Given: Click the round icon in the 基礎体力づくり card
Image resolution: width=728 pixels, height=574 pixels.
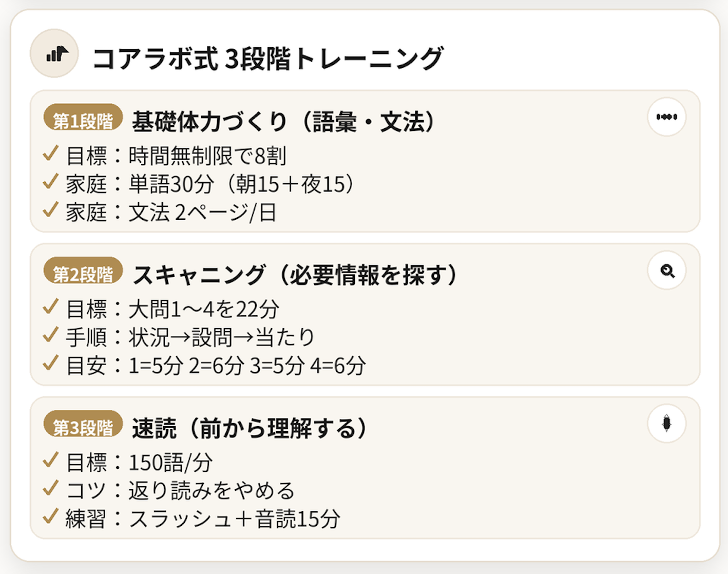Looking at the screenshot, I should coord(666,117).
